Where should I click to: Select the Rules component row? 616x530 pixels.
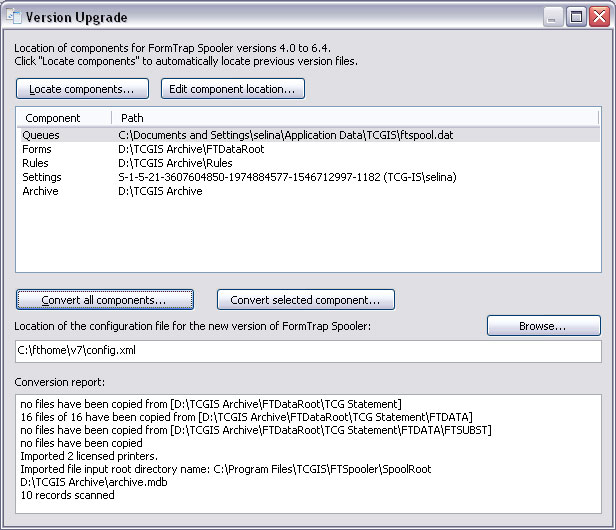click(x=35, y=163)
